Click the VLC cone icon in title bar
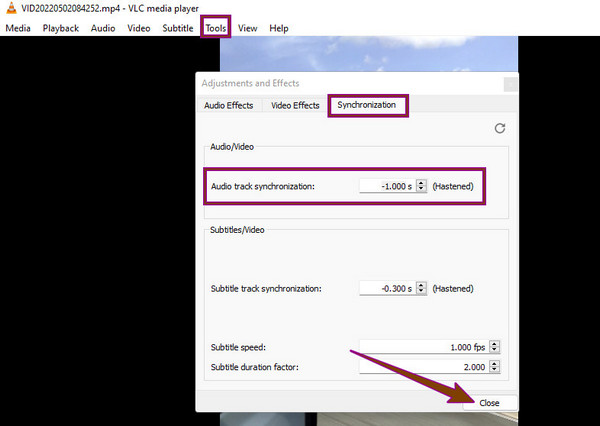600x426 pixels. tap(11, 8)
